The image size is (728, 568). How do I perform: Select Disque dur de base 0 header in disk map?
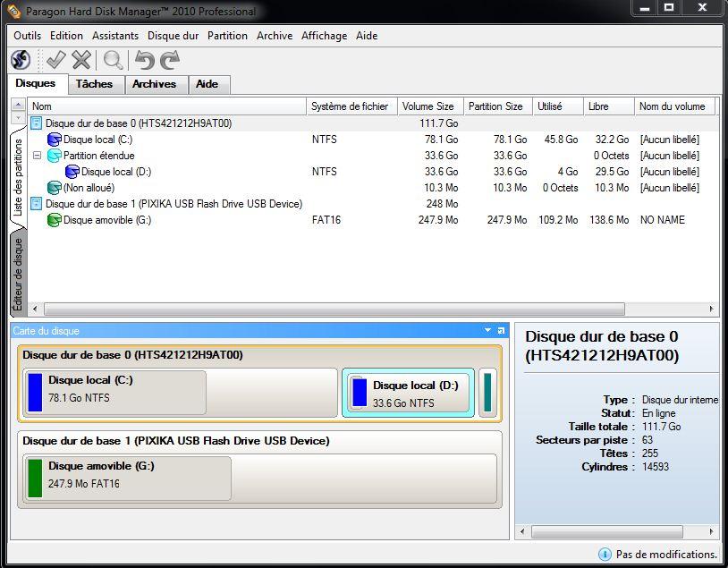point(132,355)
